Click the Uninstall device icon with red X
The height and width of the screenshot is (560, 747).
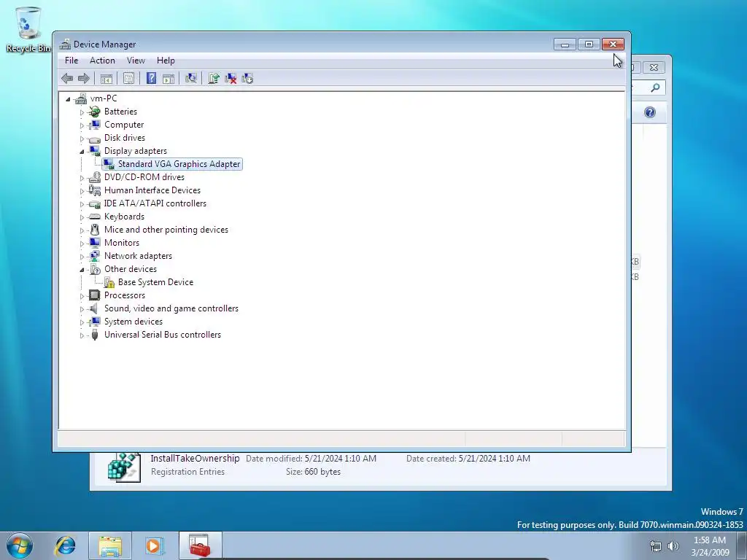click(x=231, y=79)
